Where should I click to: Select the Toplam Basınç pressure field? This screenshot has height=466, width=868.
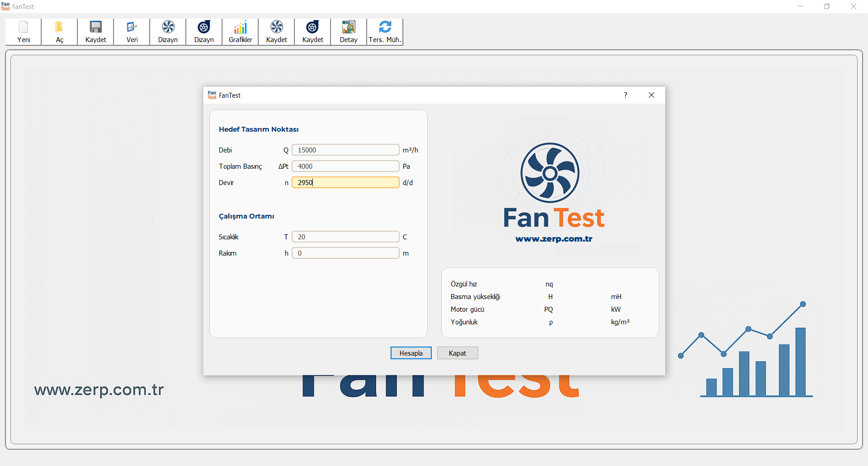[x=345, y=166]
